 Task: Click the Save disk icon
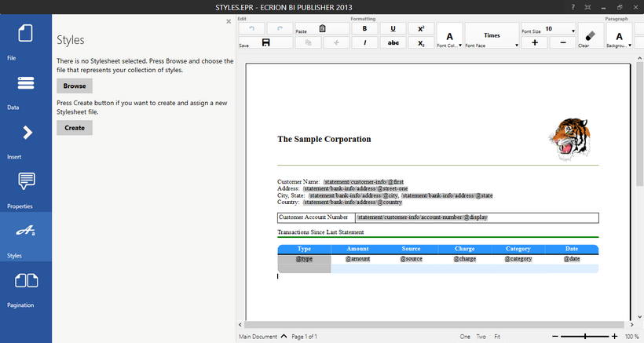[x=265, y=43]
